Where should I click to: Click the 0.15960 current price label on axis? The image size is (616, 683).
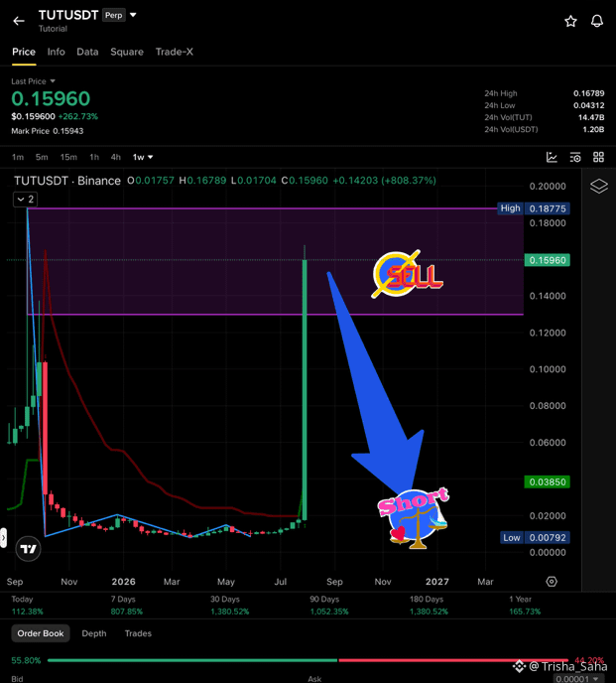[548, 260]
